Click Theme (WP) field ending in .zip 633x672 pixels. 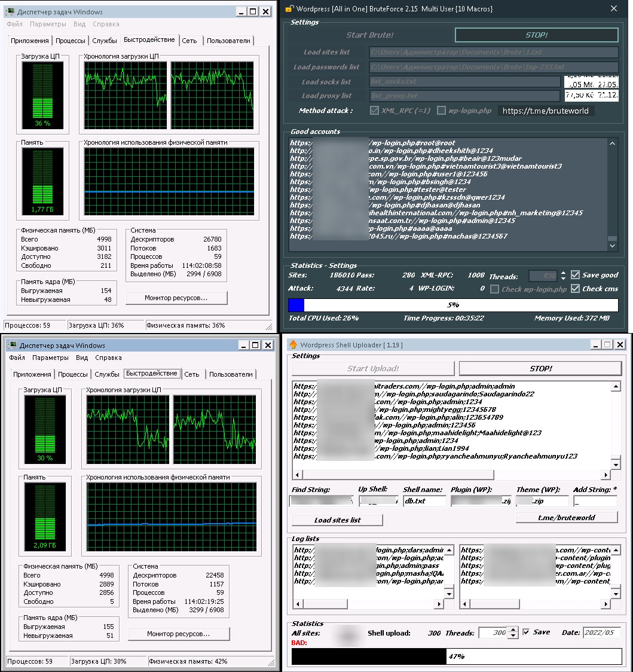coord(542,500)
